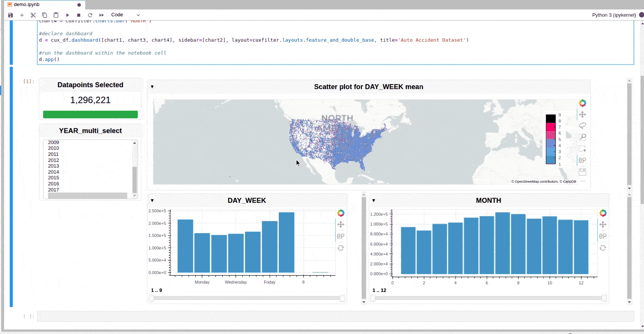
Task: Toggle Wheel Zoom on the DAY_WEEK chart
Action: 341,236
